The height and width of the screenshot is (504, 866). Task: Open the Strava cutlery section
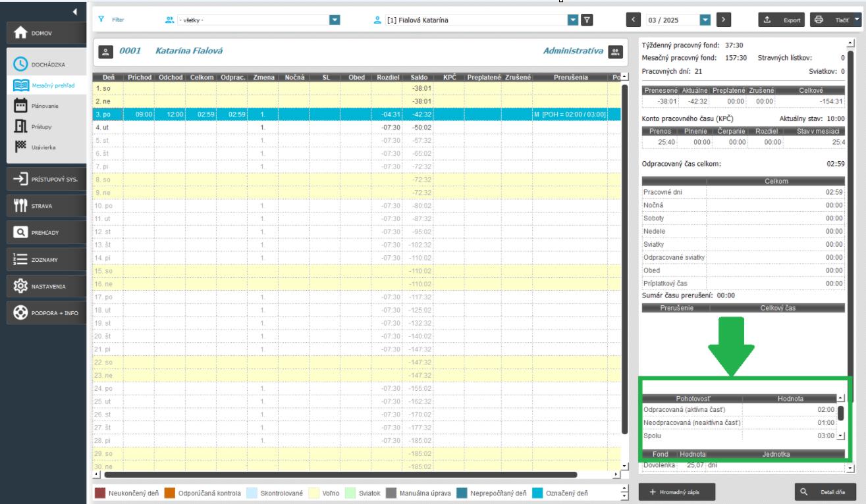pos(20,206)
